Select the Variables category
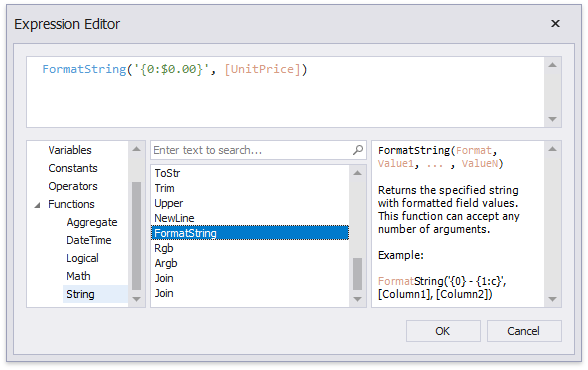The width and height of the screenshot is (588, 370). 70,150
